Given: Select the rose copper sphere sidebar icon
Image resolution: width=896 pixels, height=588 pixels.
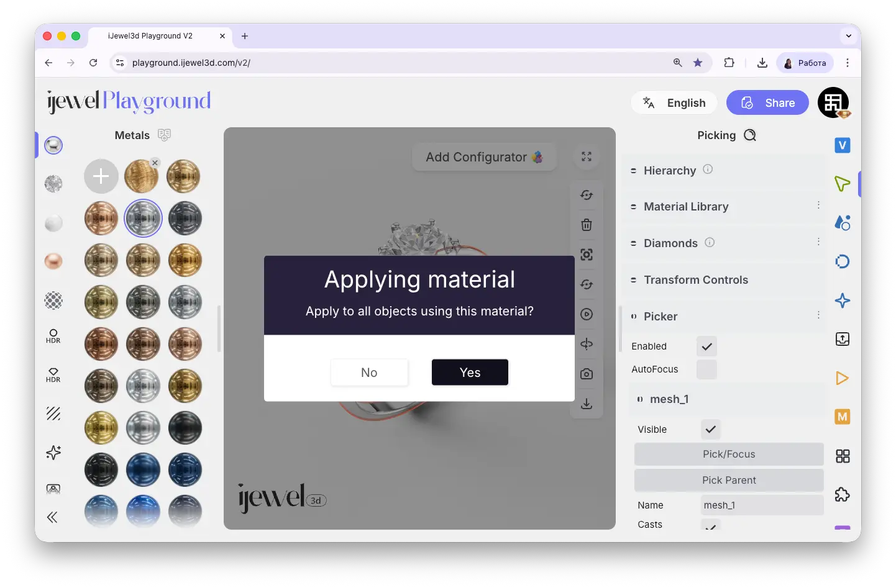Looking at the screenshot, I should (x=53, y=261).
